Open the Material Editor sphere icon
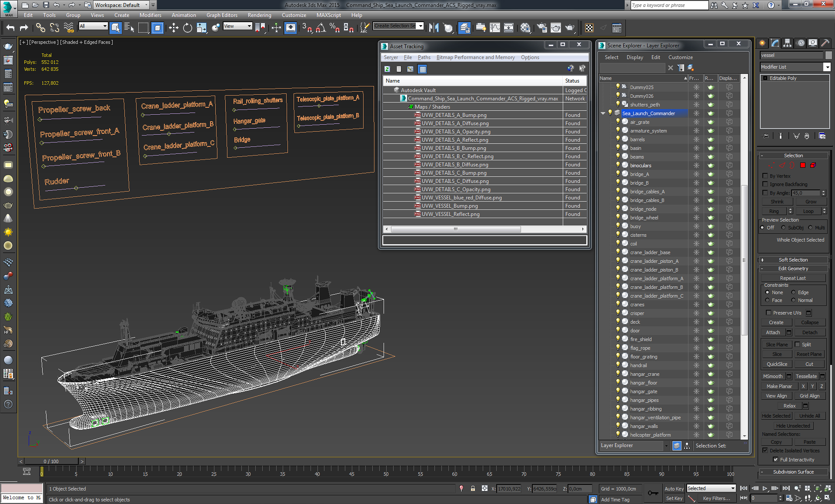Image resolution: width=835 pixels, height=504 pixels. click(x=525, y=28)
